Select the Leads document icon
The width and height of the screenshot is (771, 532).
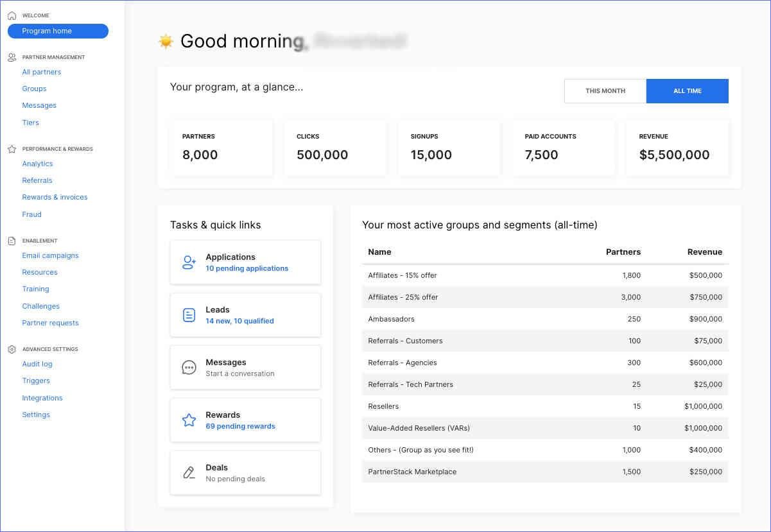[188, 314]
